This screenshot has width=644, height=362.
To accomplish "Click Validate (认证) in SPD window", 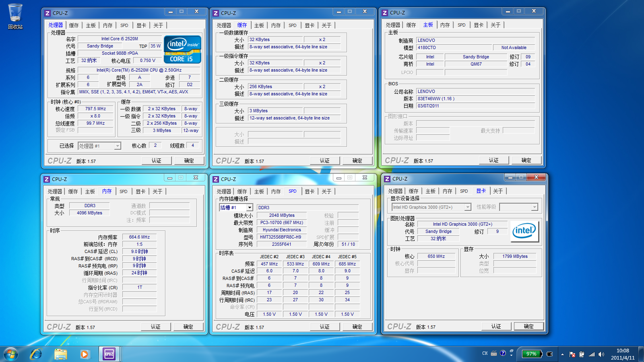I will coord(325,327).
